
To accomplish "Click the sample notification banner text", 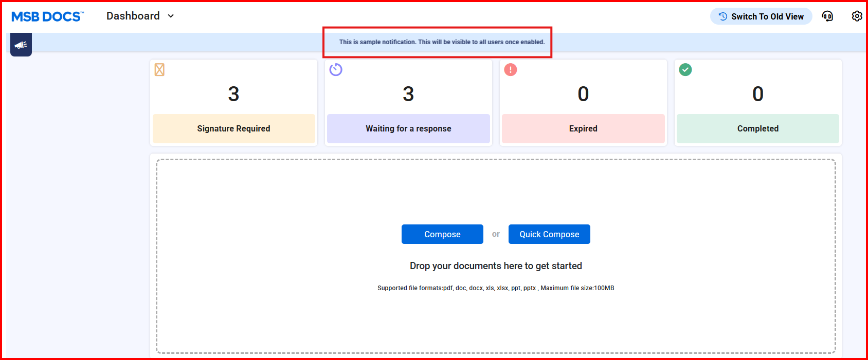I will click(x=442, y=42).
